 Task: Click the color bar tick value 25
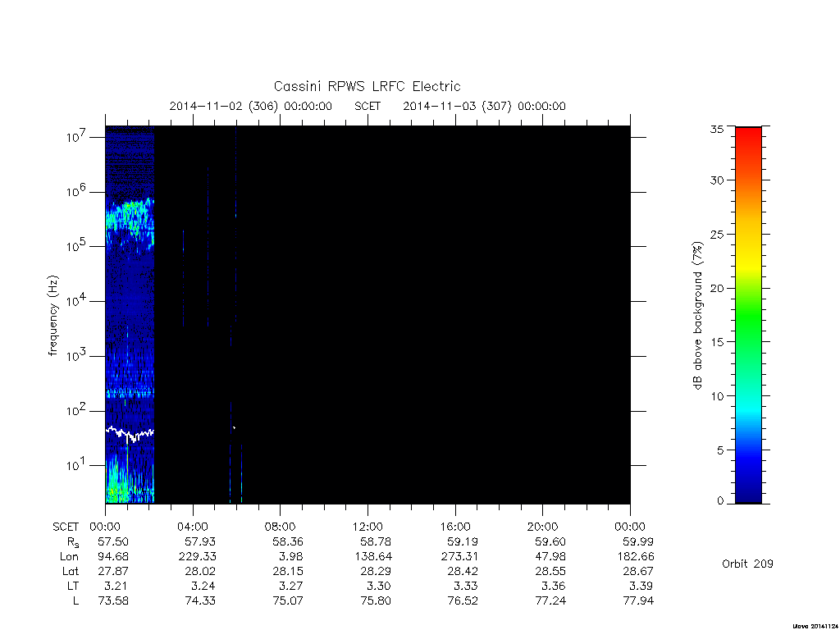(x=717, y=234)
